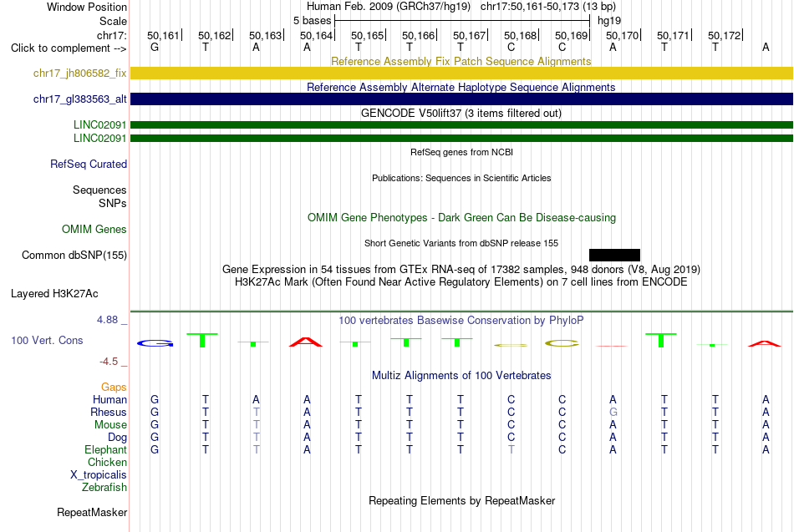The height and width of the screenshot is (532, 794).
Task: Click the chr17_jh806582_fix track label
Action: (x=80, y=73)
